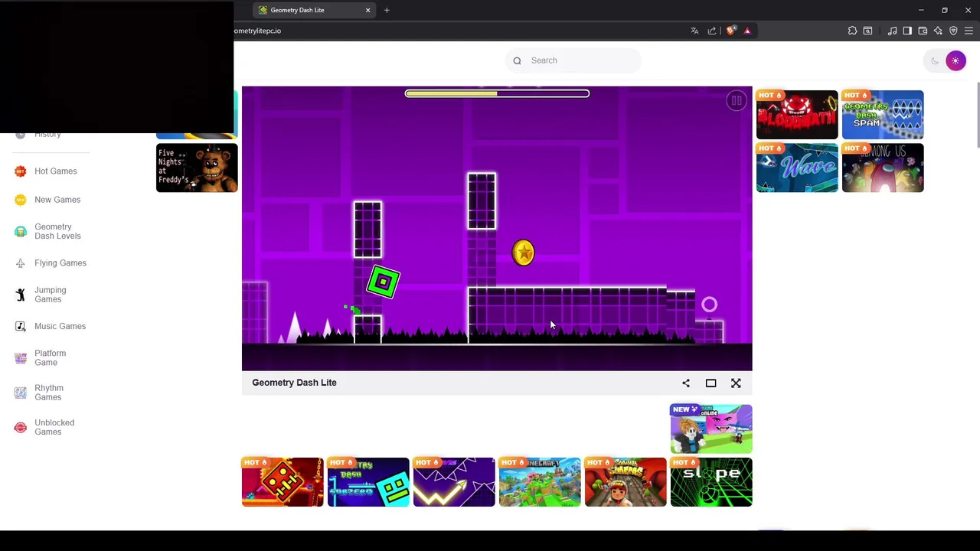Click the Jumping Games icon

[21, 295]
